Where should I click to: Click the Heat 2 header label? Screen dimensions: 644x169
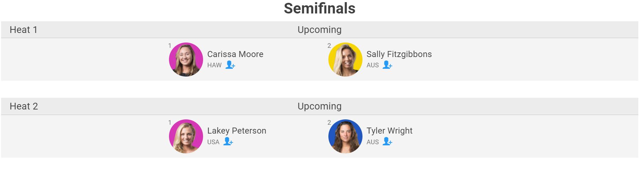(24, 106)
